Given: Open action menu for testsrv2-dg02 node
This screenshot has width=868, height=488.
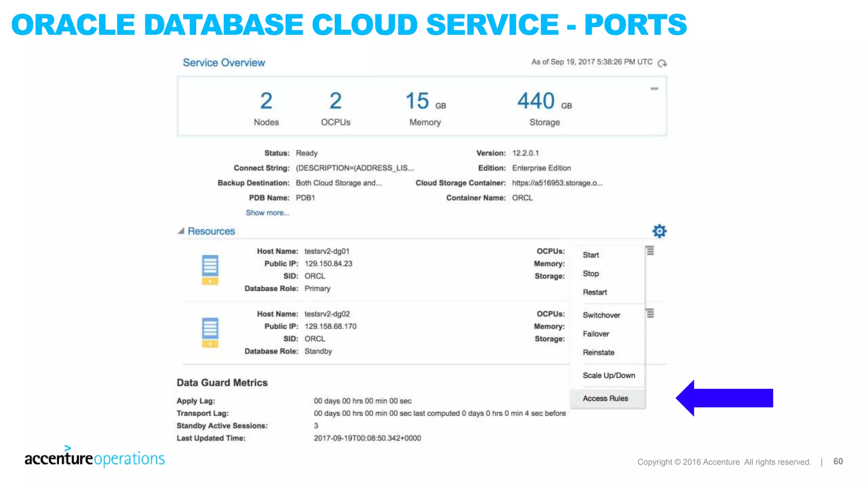Looking at the screenshot, I should pyautogui.click(x=650, y=313).
